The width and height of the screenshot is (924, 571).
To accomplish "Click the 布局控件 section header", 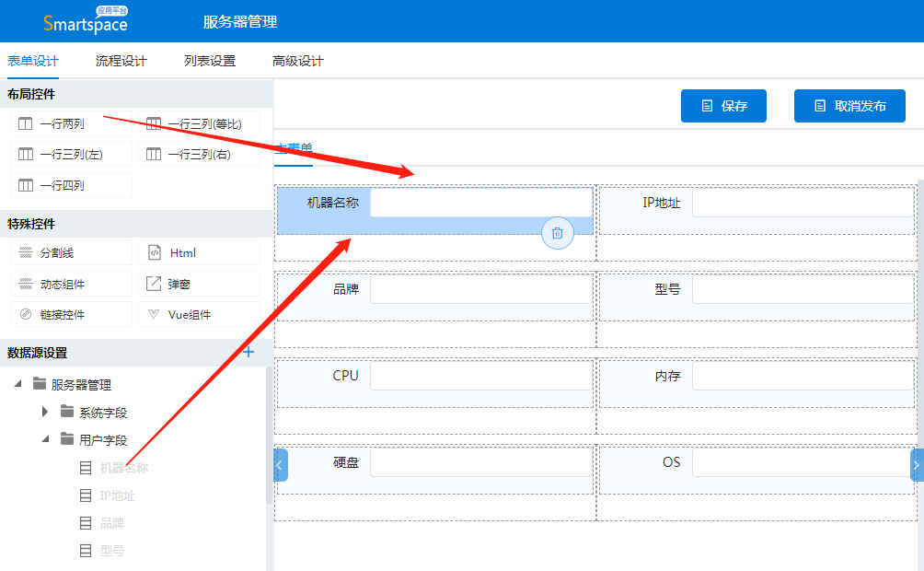I will (31, 94).
